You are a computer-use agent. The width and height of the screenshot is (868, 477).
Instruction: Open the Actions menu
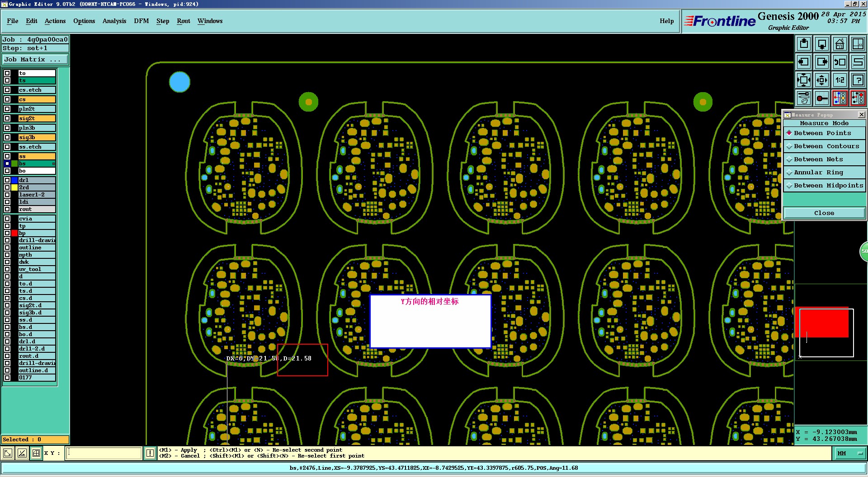pyautogui.click(x=55, y=21)
